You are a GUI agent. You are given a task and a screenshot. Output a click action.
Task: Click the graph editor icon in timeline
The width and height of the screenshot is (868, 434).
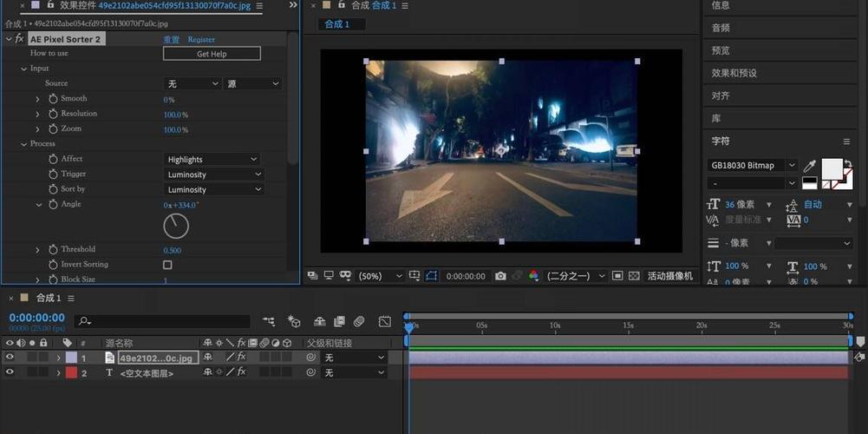(x=385, y=321)
